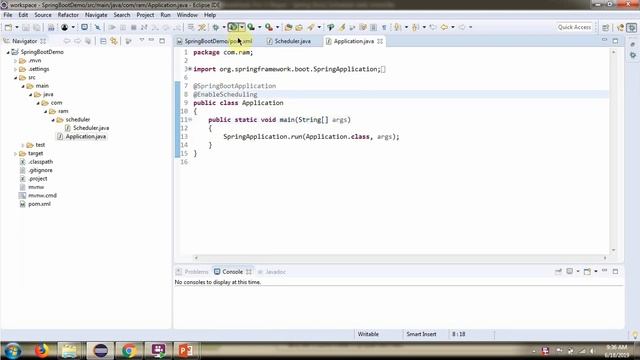Click the Show Whitespace Characters pilcrow icon
The image size is (640, 360).
point(384,27)
